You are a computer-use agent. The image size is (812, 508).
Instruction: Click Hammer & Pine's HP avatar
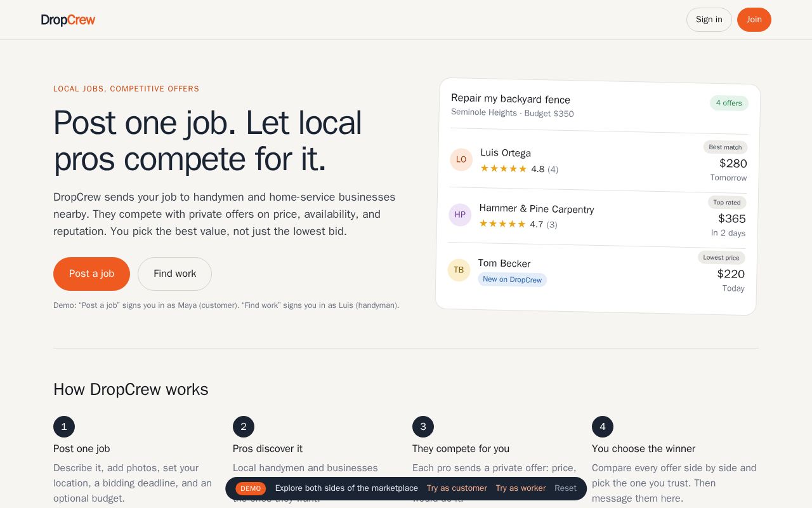pyautogui.click(x=460, y=215)
